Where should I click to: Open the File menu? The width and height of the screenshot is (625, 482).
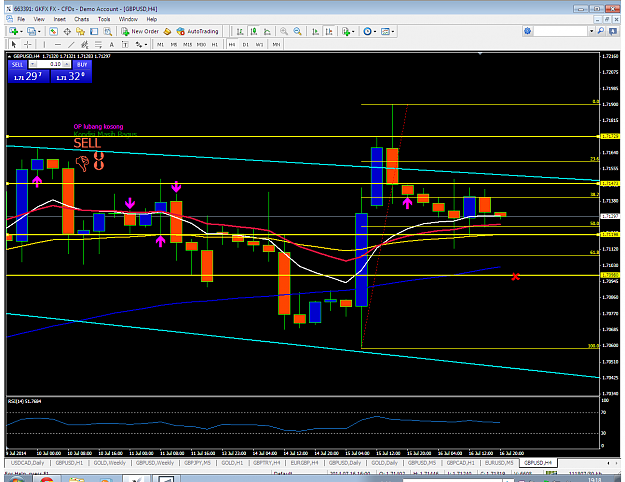coord(21,19)
